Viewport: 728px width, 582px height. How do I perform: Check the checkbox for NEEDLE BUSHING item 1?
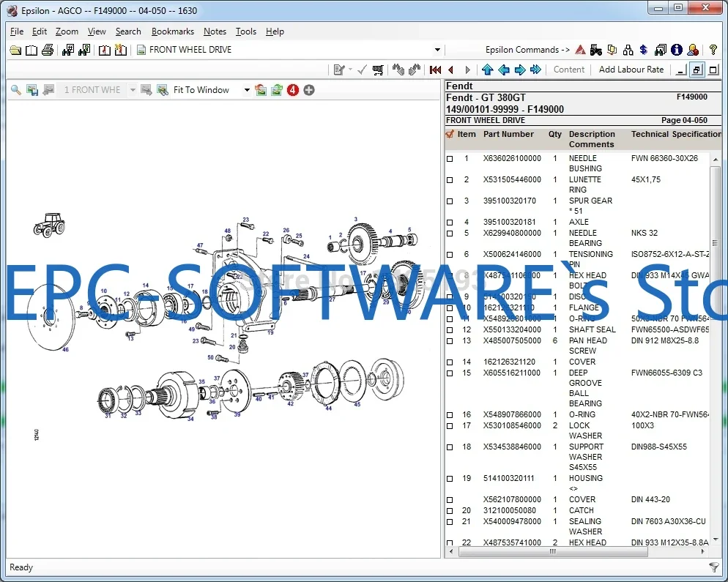[x=450, y=159]
